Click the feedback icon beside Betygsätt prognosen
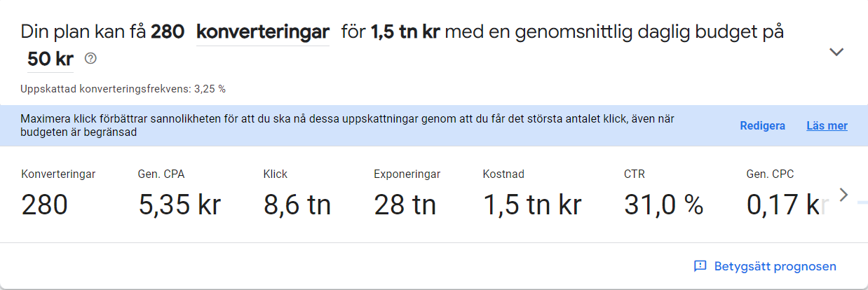 click(700, 266)
